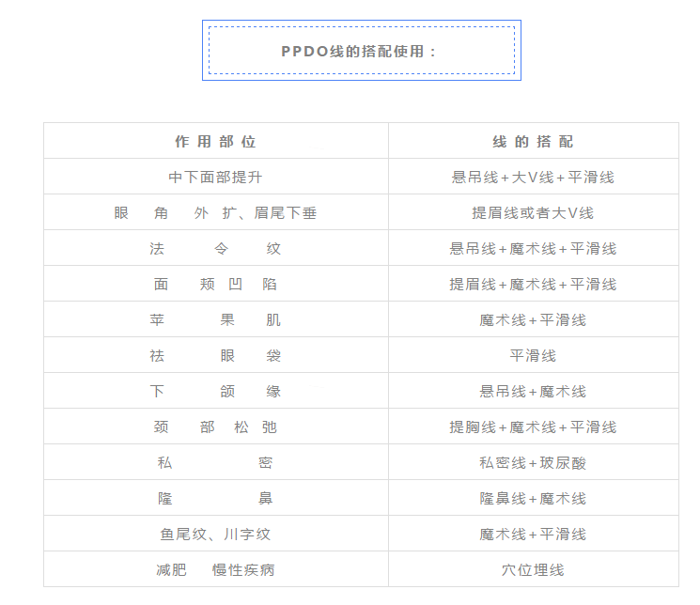Viewport: 700px width, 605px height.
Task: Select the '私密' row label
Action: coord(215,463)
